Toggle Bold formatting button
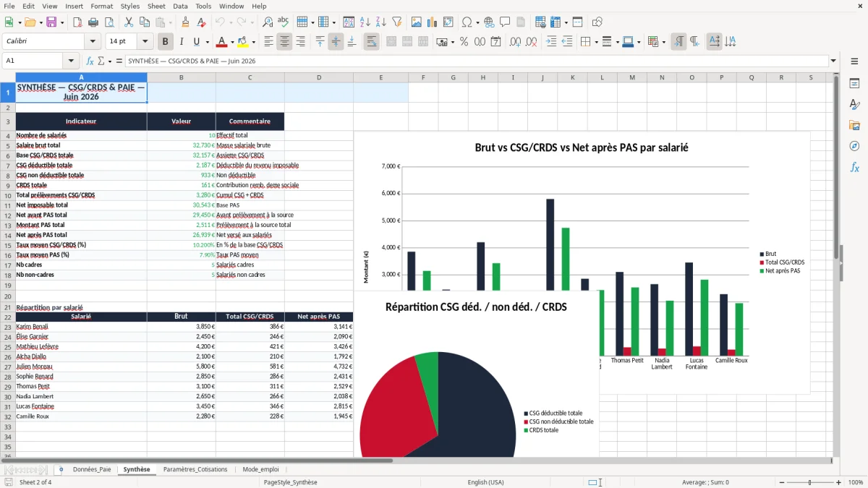The image size is (868, 488). [166, 42]
